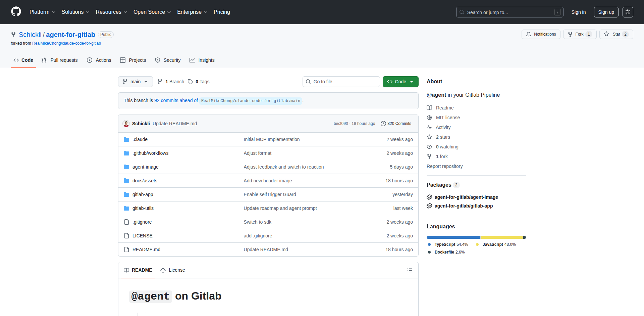Viewport: 644px width, 316px height.
Task: Click the README.md file icon
Action: [x=126, y=250]
